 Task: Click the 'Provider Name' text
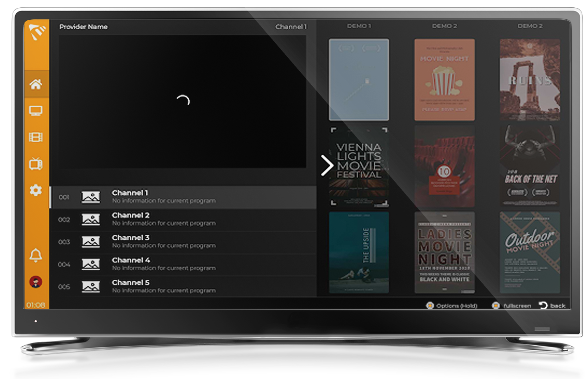coord(83,27)
